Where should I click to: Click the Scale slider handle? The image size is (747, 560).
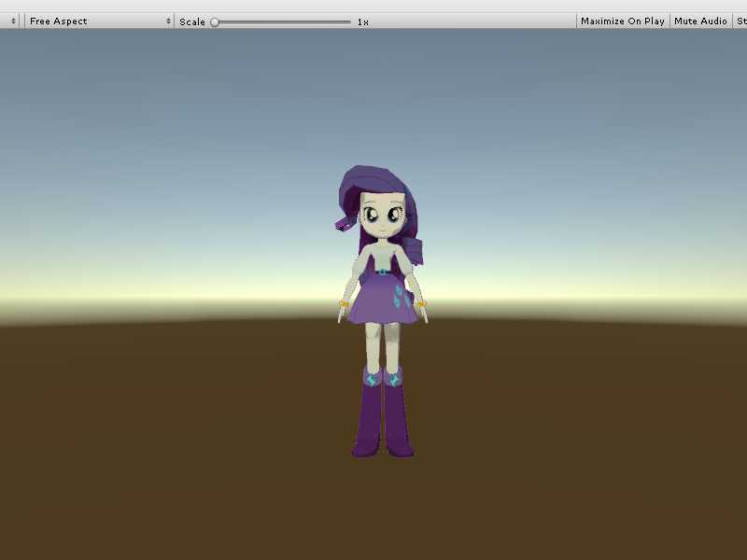tap(215, 21)
